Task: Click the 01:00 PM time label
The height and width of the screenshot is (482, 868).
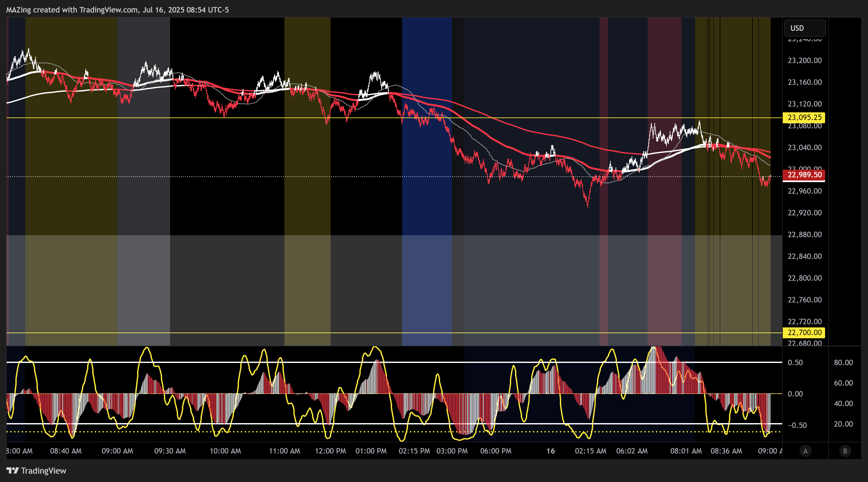Action: tap(371, 451)
